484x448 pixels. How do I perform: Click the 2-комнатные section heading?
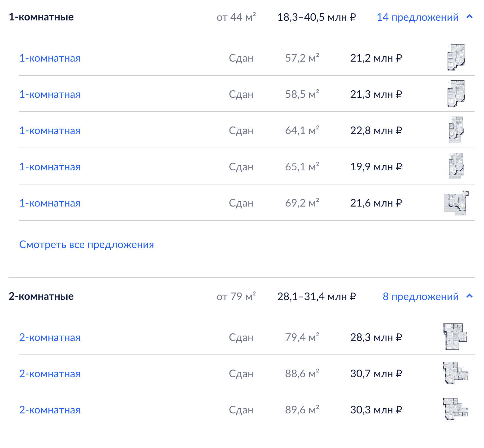coord(41,296)
